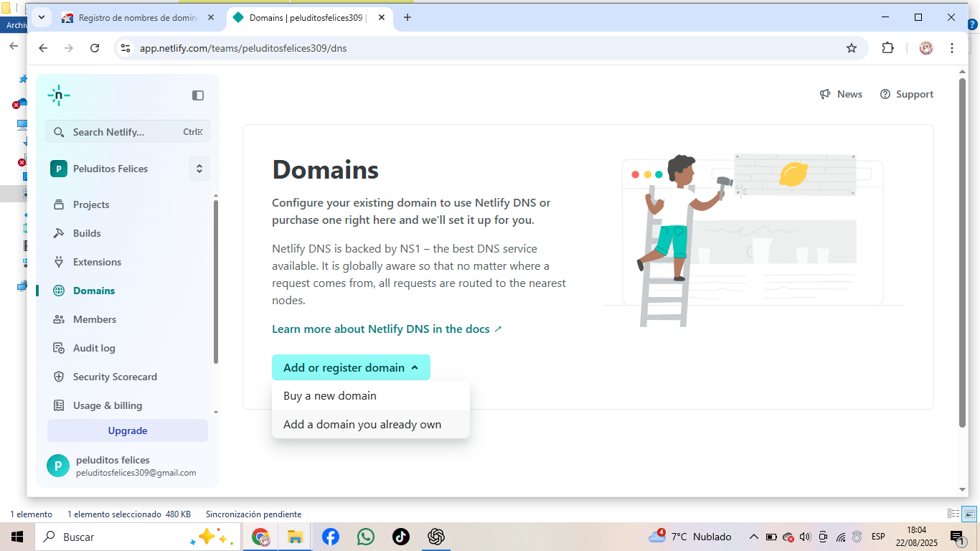Open File Explorer from the taskbar

[295, 537]
